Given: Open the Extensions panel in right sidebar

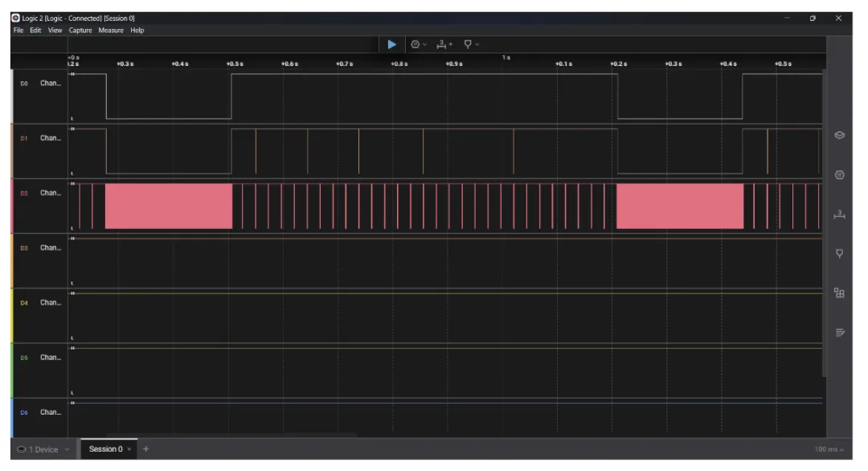Looking at the screenshot, I should tap(839, 293).
